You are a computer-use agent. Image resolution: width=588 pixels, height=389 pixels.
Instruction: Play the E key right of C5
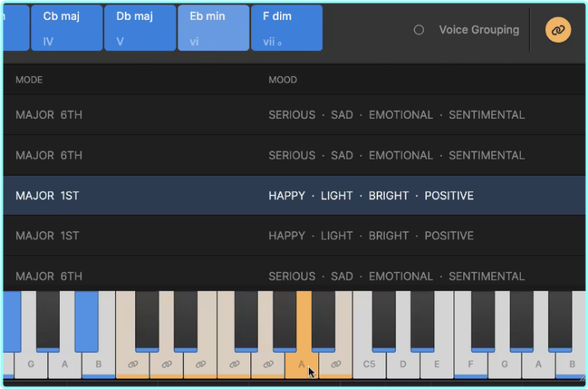[437, 364]
